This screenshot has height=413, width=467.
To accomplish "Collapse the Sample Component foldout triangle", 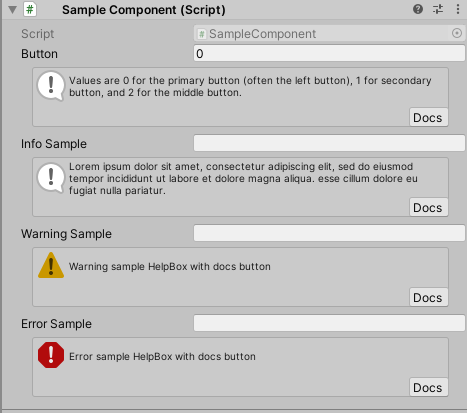I will [x=13, y=10].
